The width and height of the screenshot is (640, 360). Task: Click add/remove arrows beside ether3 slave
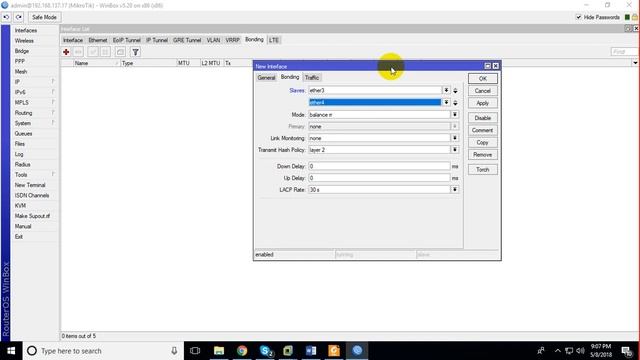456,91
